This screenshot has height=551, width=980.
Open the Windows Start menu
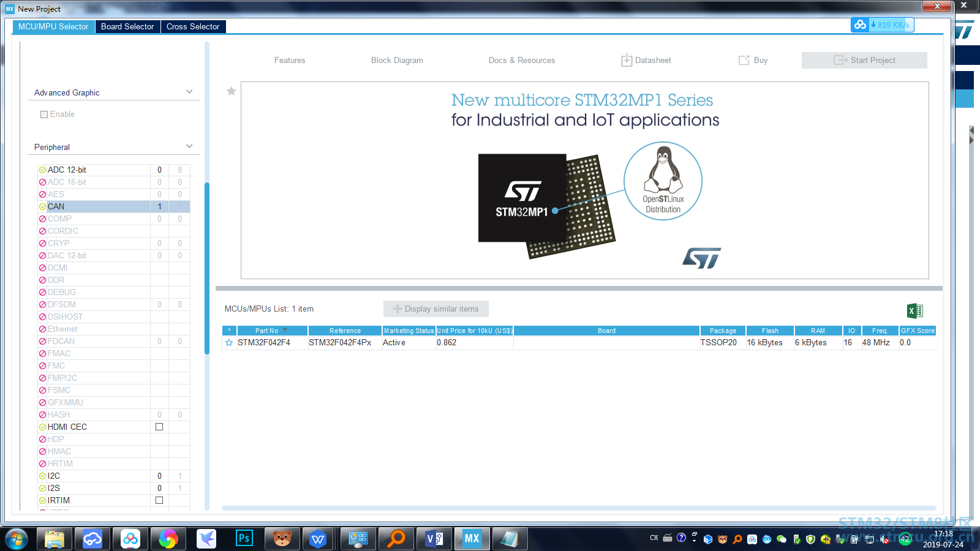17,539
